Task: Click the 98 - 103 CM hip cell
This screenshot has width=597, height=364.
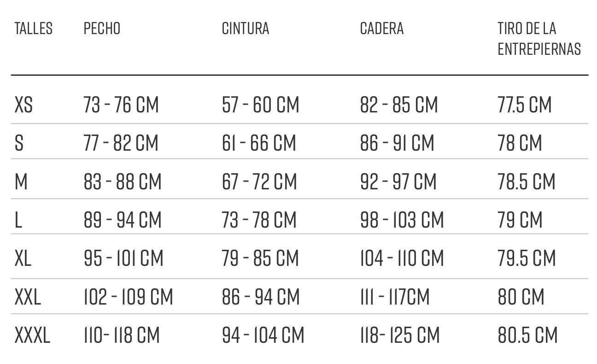Action: pos(402,220)
